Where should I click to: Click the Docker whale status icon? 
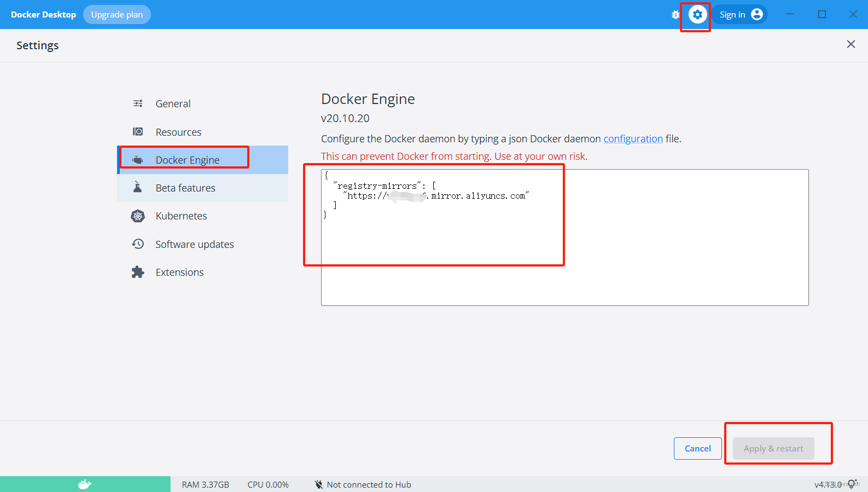point(85,484)
